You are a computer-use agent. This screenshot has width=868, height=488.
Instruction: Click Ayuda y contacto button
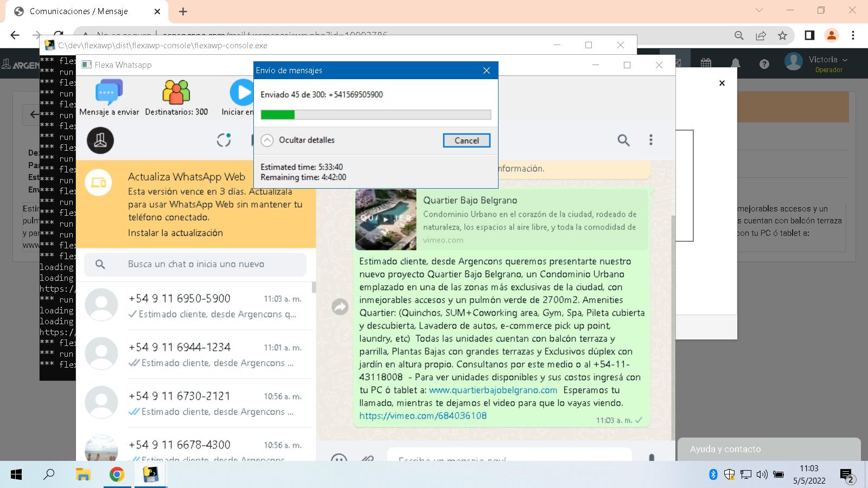click(x=769, y=449)
